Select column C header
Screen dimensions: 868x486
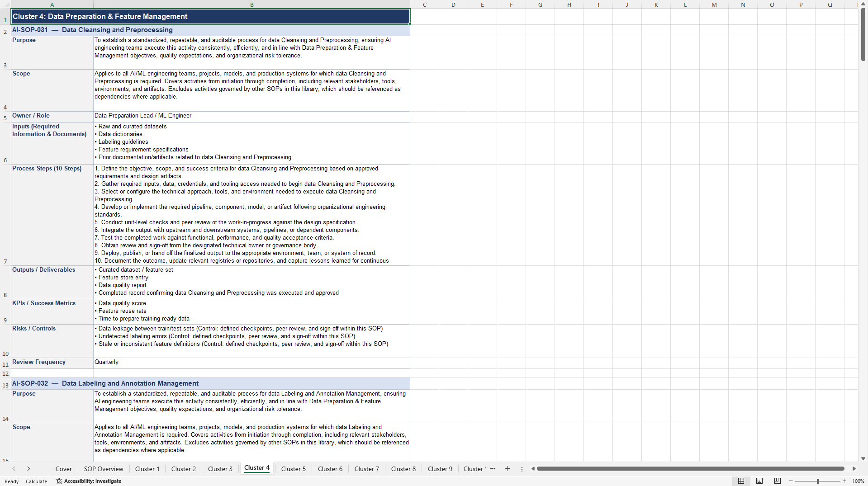coord(425,5)
